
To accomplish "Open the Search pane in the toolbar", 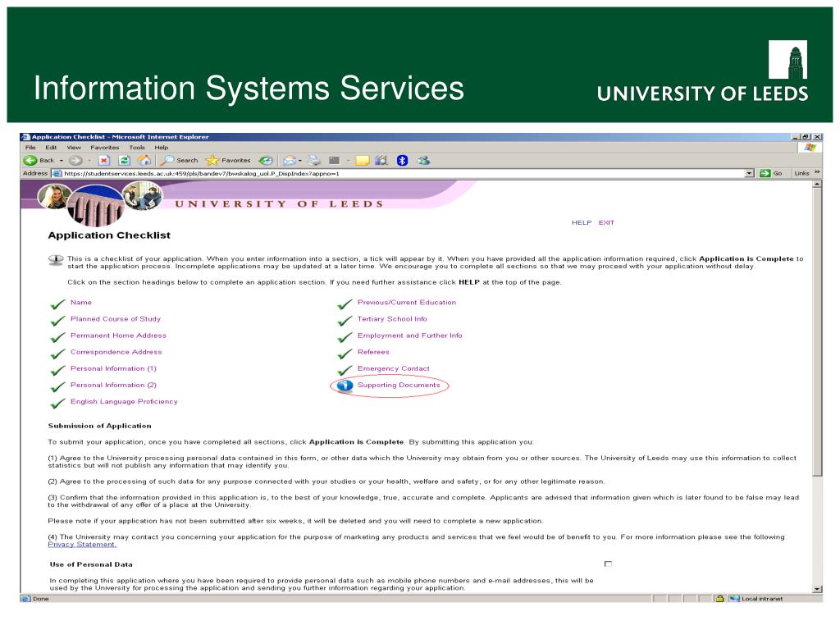I will tap(180, 160).
